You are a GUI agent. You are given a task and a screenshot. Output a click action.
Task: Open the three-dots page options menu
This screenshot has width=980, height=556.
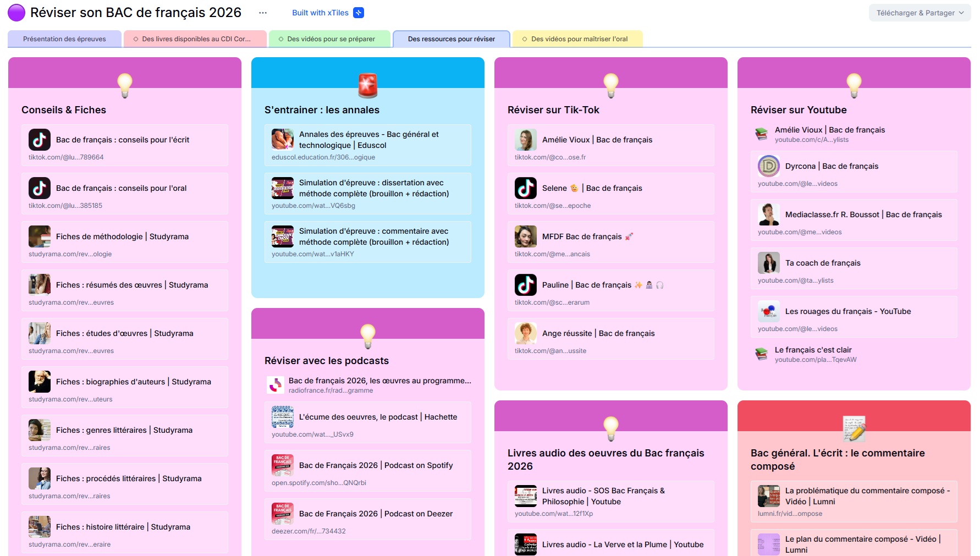pos(263,13)
